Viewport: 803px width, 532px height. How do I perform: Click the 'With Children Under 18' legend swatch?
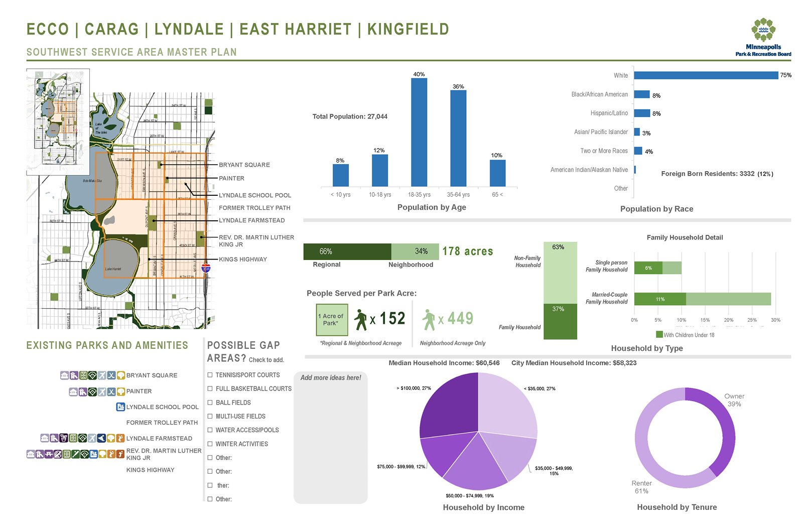point(659,335)
